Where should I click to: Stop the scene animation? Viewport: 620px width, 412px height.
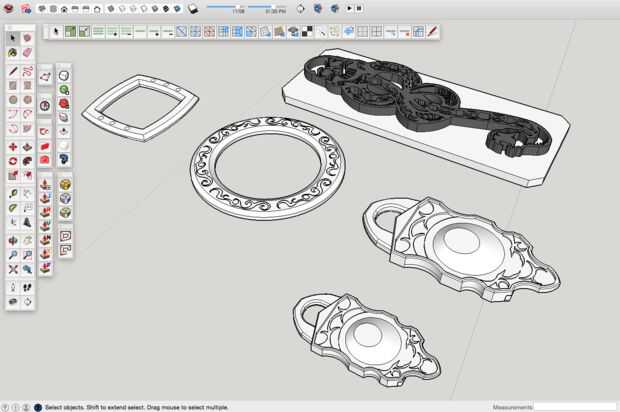point(359,8)
